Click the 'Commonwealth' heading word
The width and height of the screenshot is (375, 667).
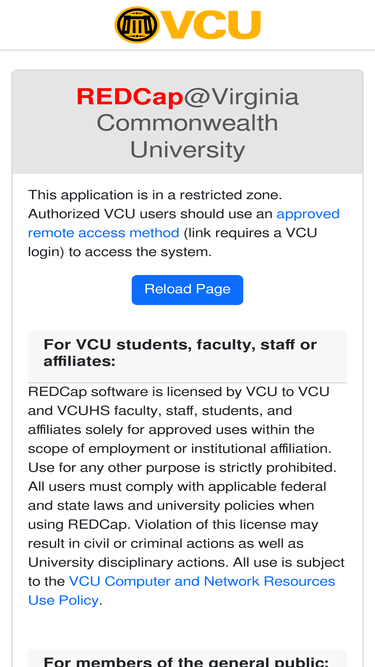(x=187, y=123)
